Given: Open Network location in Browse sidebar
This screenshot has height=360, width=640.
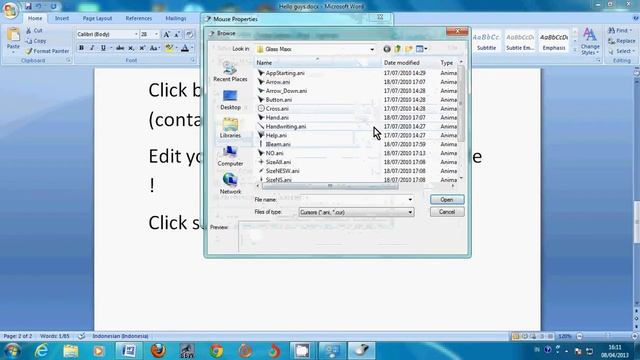Looking at the screenshot, I should tap(230, 184).
